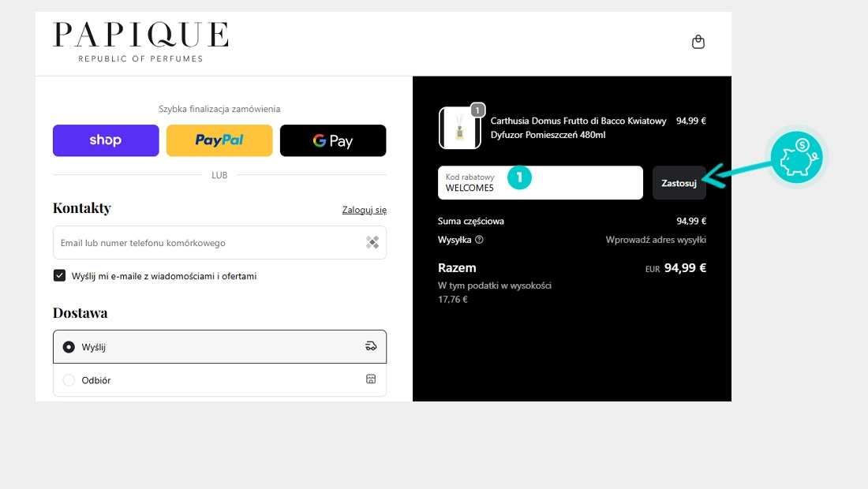Pay with the Shop Pay button

(x=105, y=140)
